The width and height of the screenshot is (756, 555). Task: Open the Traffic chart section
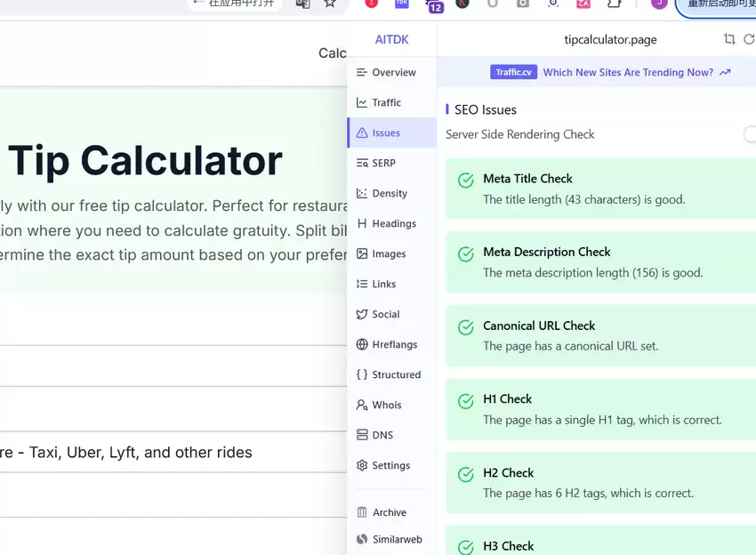(391, 102)
